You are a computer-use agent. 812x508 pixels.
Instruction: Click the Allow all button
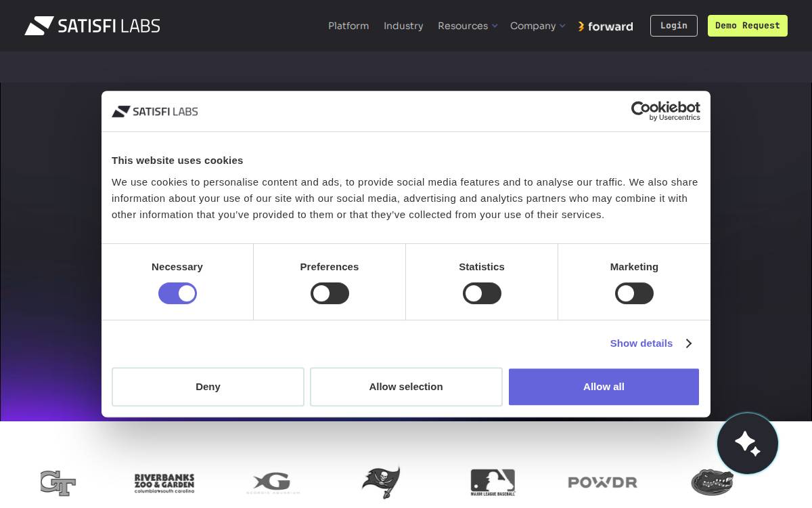[x=604, y=387]
